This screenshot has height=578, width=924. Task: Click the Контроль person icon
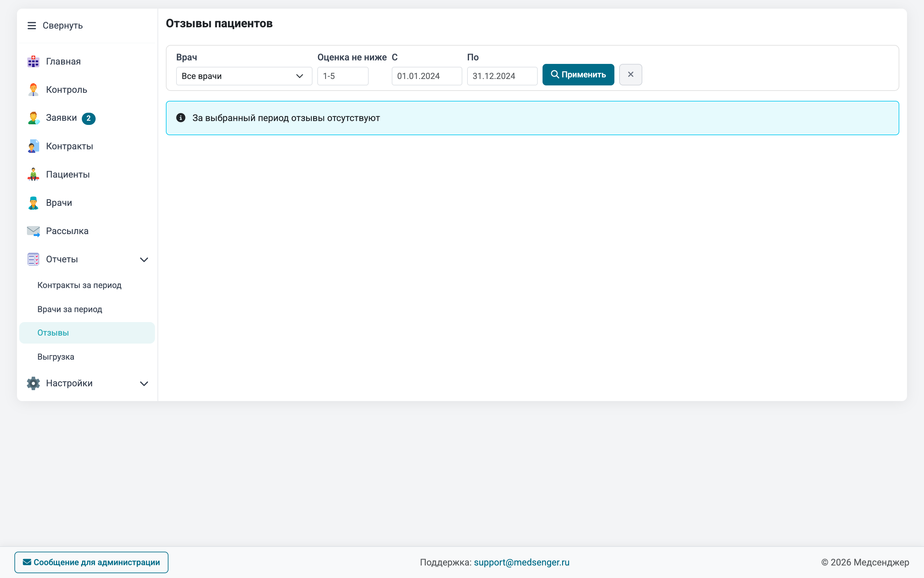coord(33,90)
